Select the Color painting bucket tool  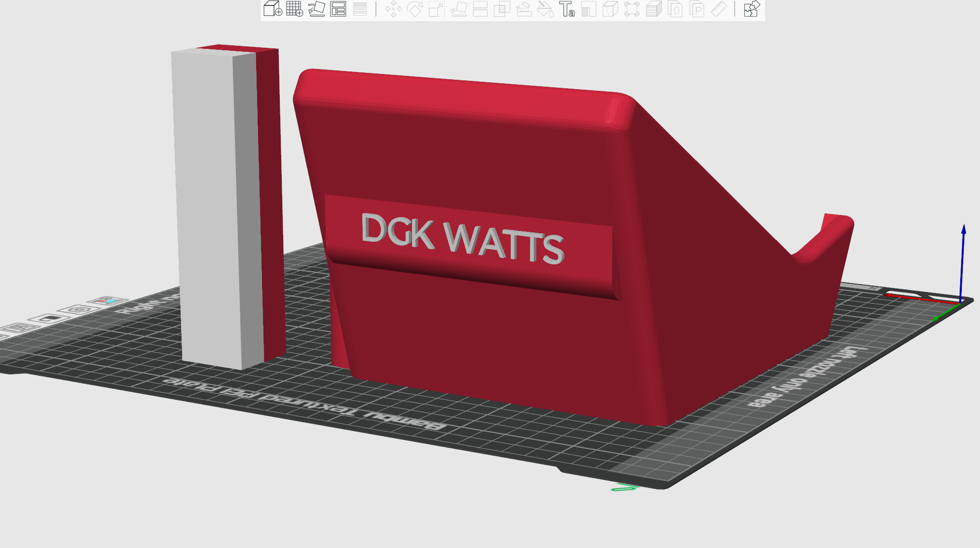tap(545, 9)
